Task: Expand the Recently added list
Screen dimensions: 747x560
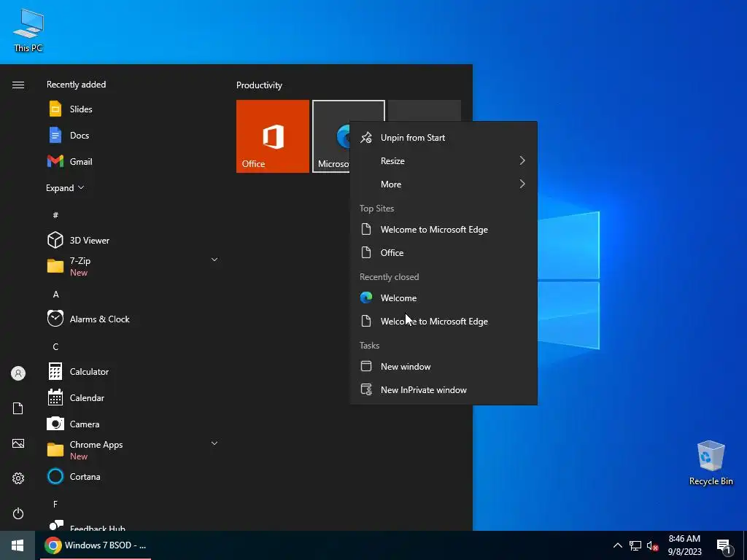Action: coord(65,187)
